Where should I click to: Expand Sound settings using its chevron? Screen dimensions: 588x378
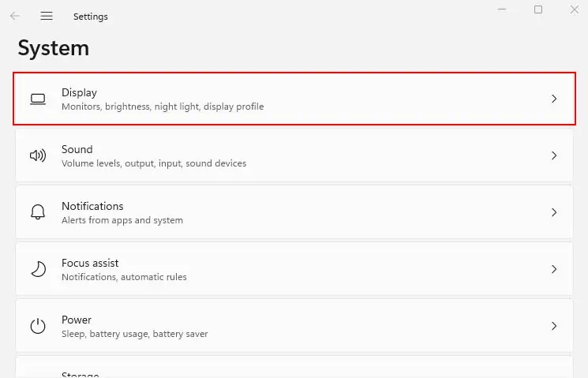point(554,156)
